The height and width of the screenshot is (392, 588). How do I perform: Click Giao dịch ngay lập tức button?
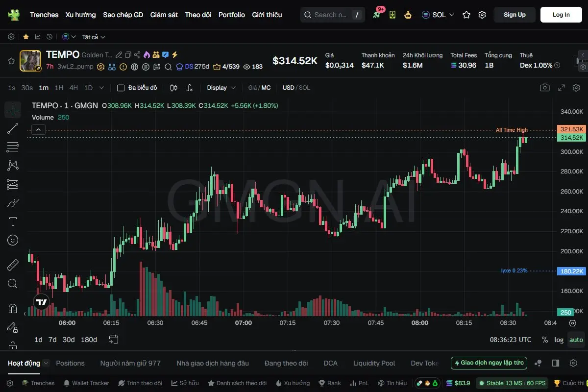coord(489,363)
